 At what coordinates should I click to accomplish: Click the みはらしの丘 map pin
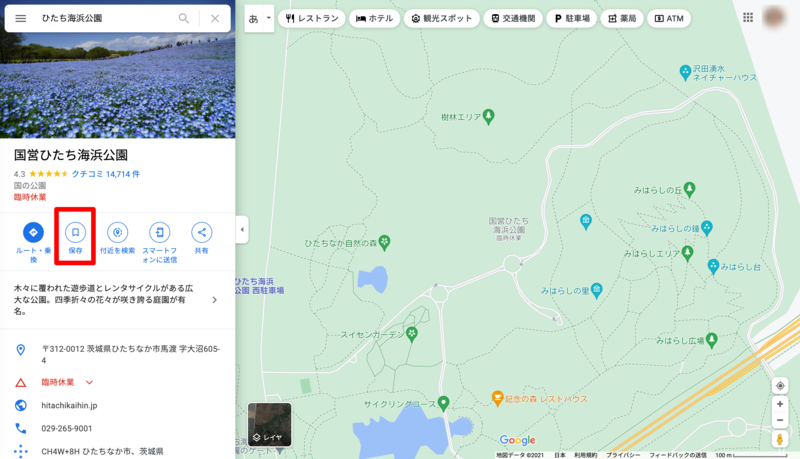pos(689,189)
